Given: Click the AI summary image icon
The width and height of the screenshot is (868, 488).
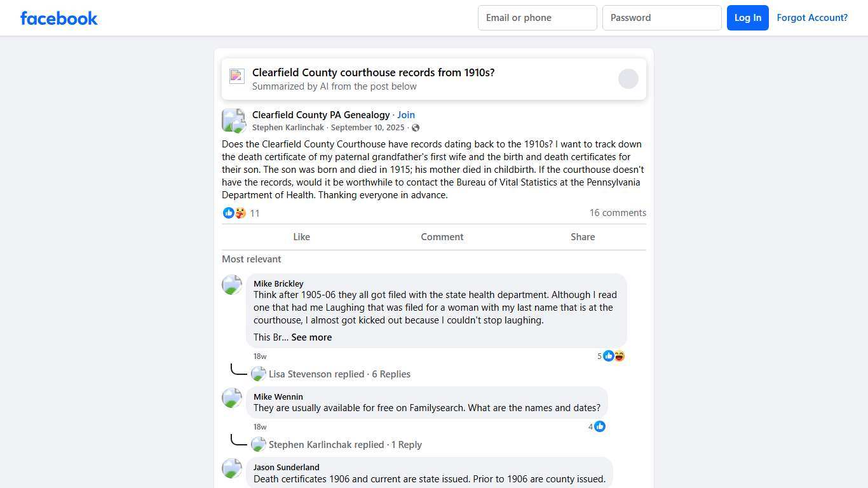Looking at the screenshot, I should (237, 76).
